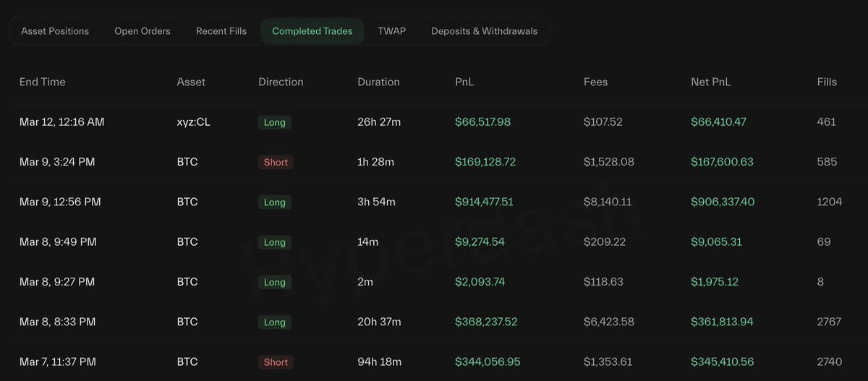Click the Net PnL column header
Screen dimensions: 868x381
711,82
